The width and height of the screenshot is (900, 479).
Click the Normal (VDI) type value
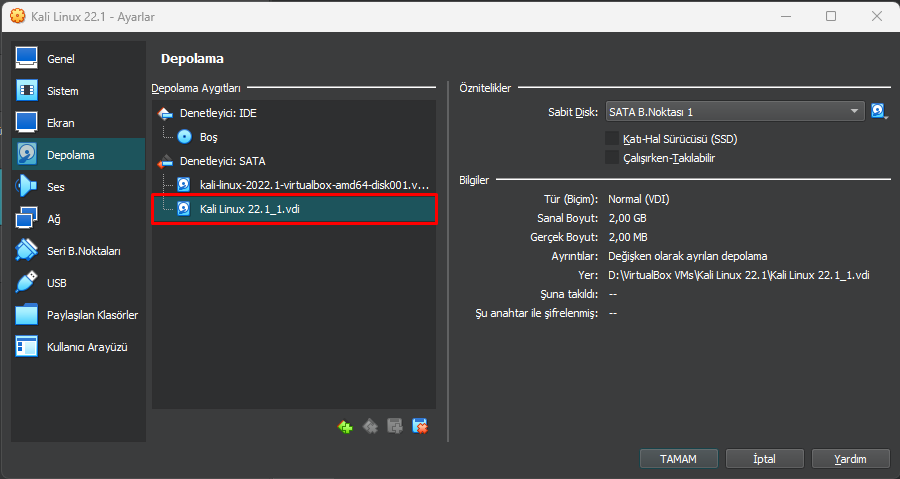tap(639, 199)
